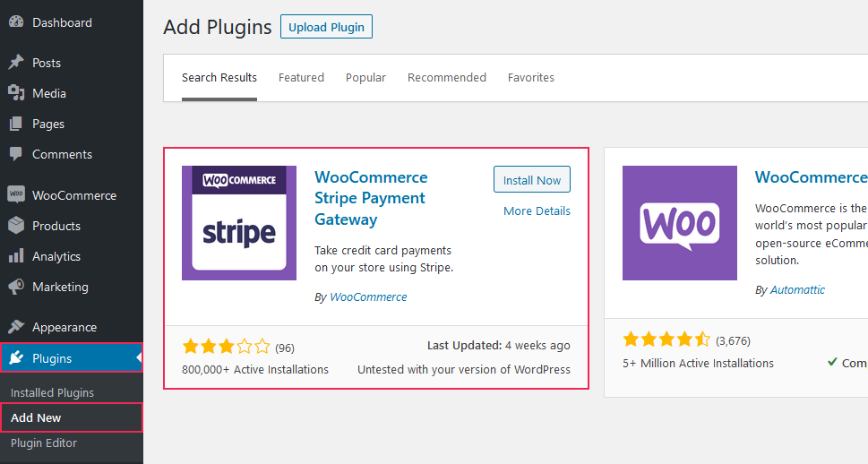Screen dimensions: 868x464
Task: Open the second card's WooCommerce title link
Action: 812,177
